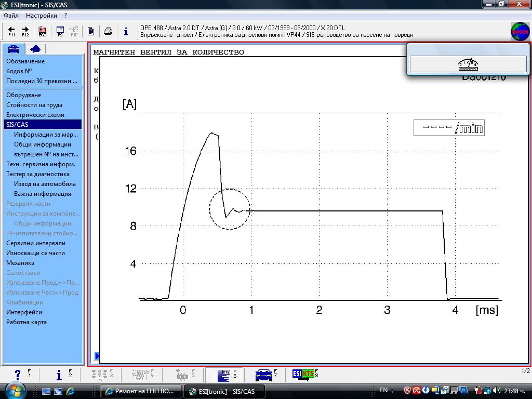Select Електрически схеми in the sidebar

point(35,115)
